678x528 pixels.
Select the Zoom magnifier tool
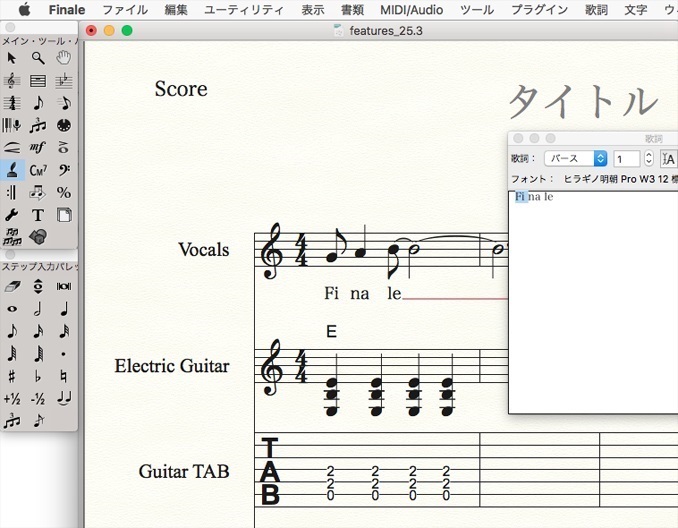pos(38,58)
